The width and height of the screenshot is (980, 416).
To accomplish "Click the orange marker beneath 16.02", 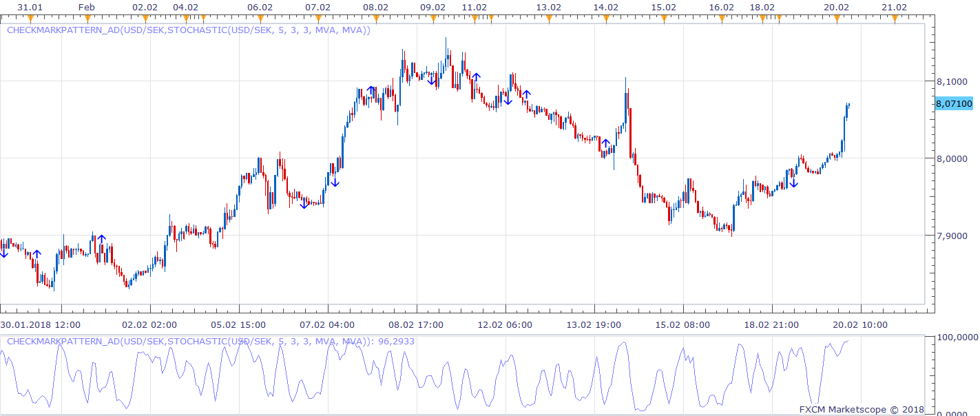I will click(x=722, y=19).
